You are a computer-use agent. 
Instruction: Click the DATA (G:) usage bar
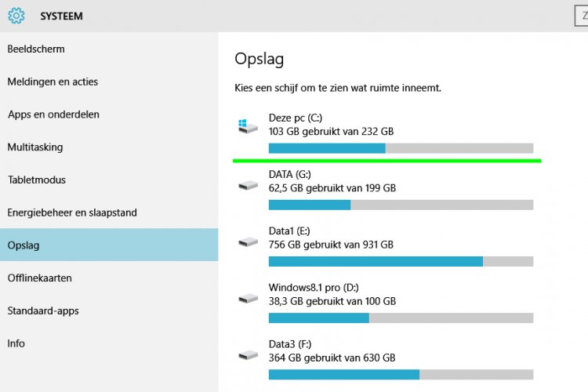[x=401, y=205]
